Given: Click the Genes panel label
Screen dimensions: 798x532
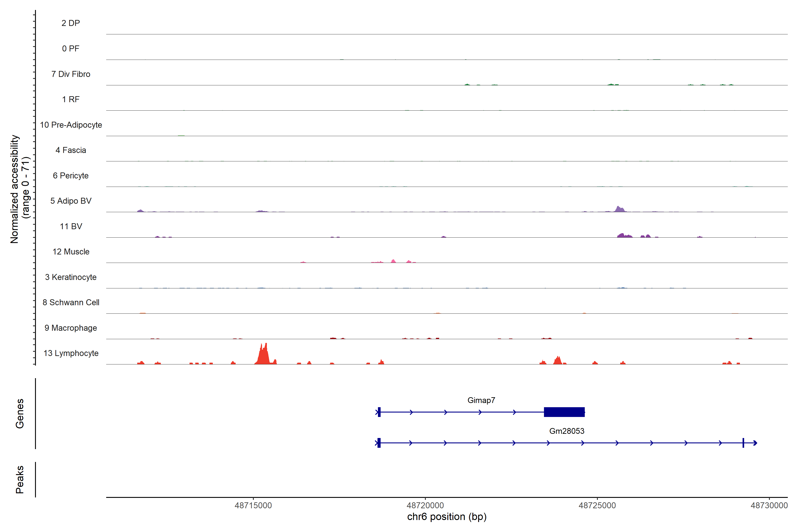Looking at the screenshot, I should (20, 413).
